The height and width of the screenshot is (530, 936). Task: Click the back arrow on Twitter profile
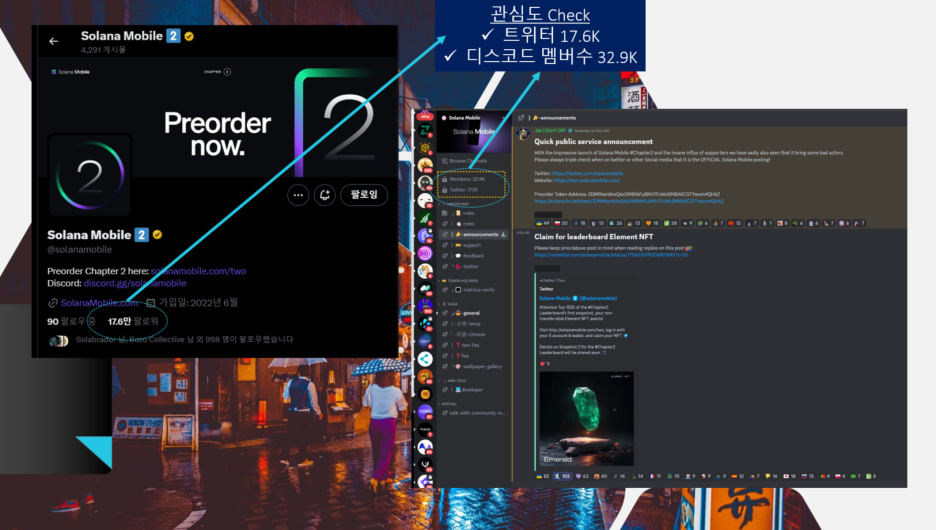(x=54, y=41)
